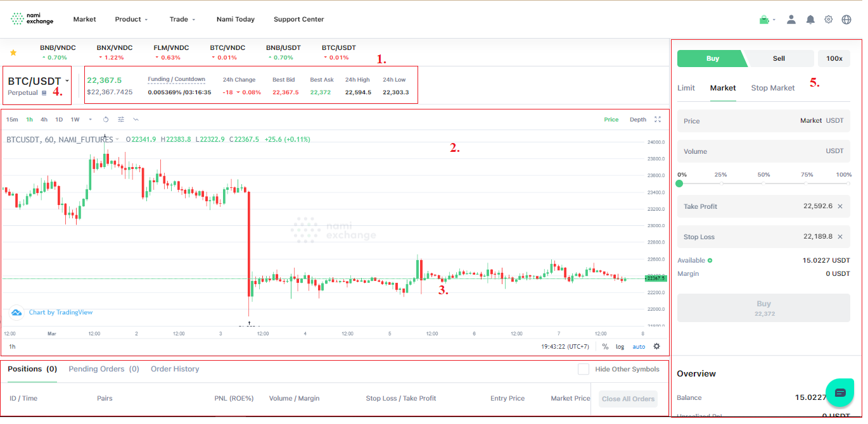This screenshot has height=424, width=868.
Task: Open Support Center page
Action: point(298,20)
